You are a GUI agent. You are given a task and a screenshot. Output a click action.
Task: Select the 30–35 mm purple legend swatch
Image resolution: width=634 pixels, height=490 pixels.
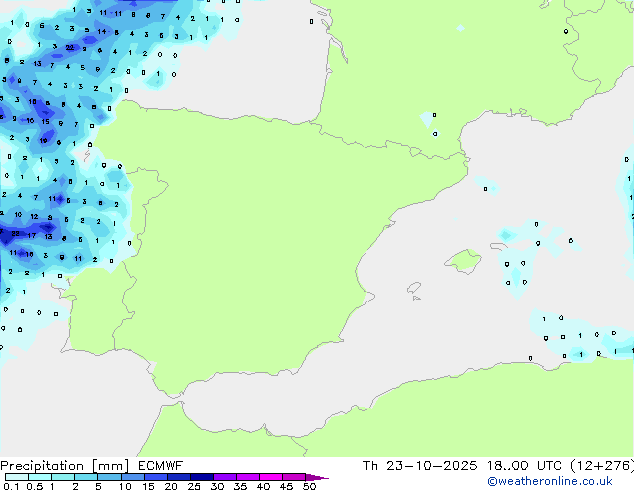[224, 477]
